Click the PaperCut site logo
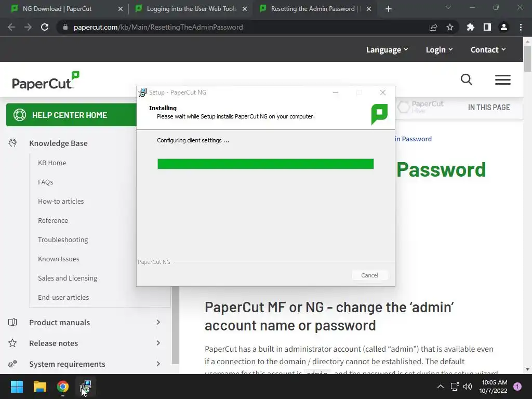Image resolution: width=532 pixels, height=399 pixels. [x=46, y=81]
